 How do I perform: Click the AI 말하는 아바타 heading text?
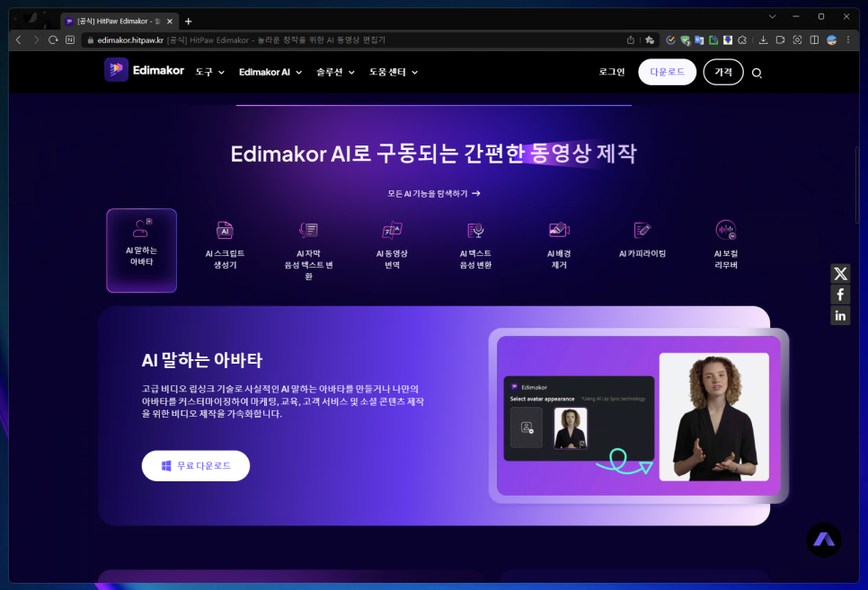tap(202, 360)
